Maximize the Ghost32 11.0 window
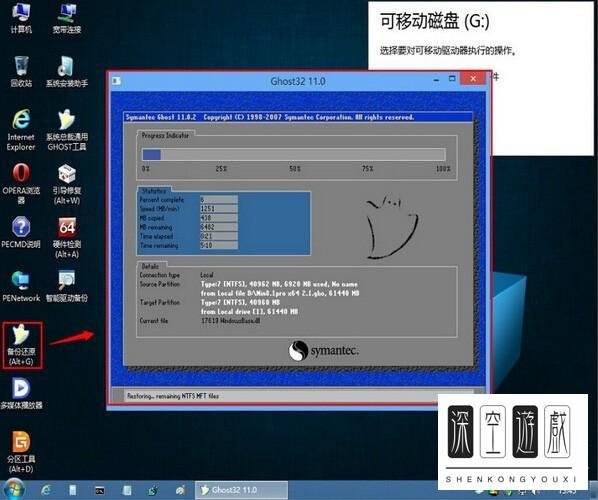The height and width of the screenshot is (500, 598). tap(452, 79)
